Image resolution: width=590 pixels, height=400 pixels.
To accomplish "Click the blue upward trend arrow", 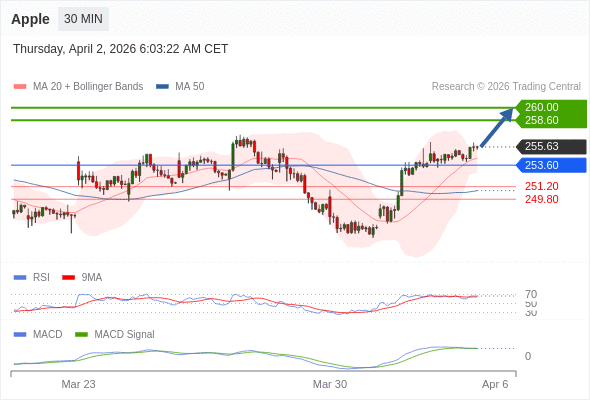I will pos(497,127).
